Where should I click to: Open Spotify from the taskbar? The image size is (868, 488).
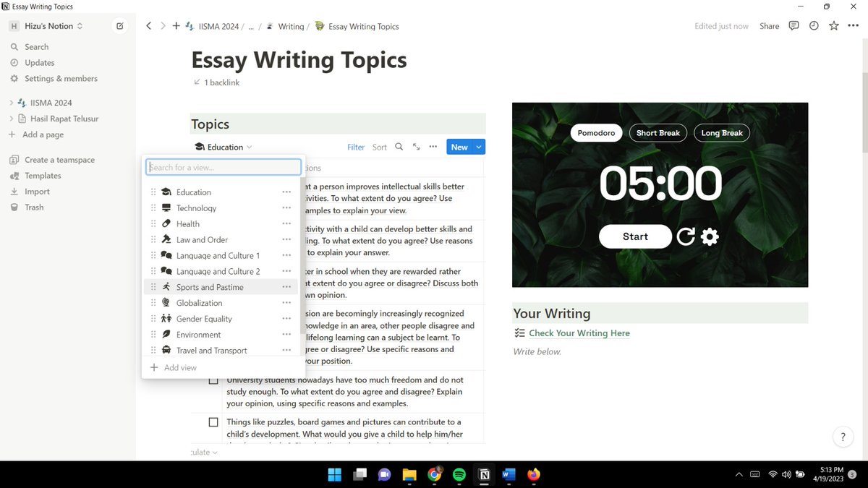point(459,474)
